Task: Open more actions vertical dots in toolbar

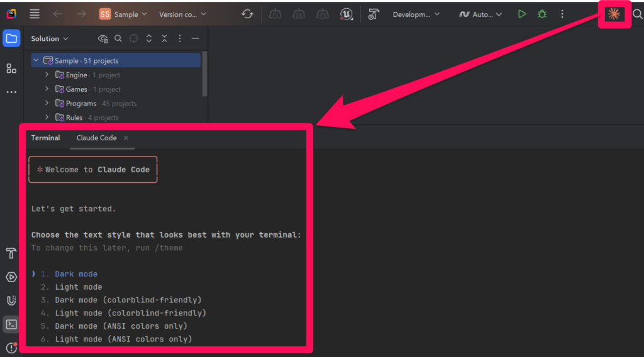Action: 562,14
